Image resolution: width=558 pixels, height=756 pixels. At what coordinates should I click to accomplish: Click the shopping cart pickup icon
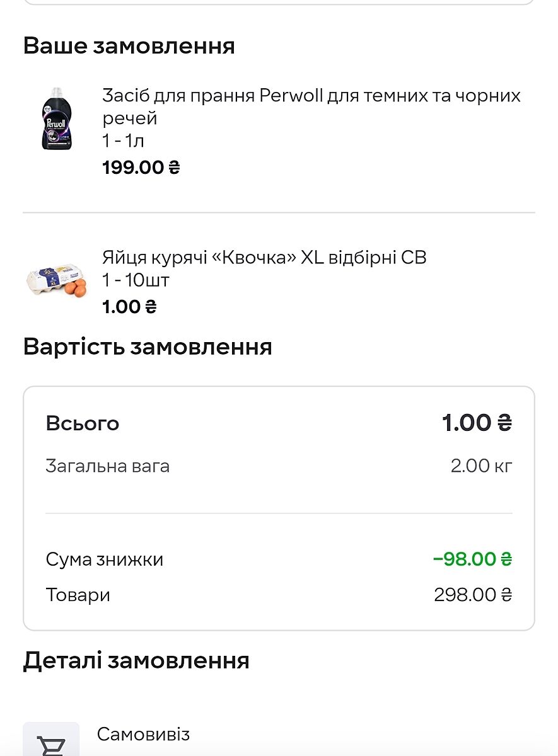[51, 743]
